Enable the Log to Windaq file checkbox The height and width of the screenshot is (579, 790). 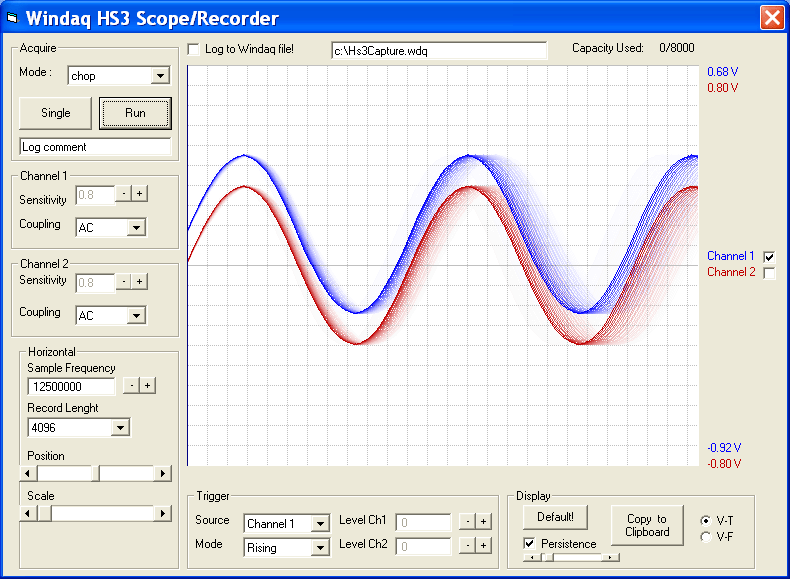[193, 49]
